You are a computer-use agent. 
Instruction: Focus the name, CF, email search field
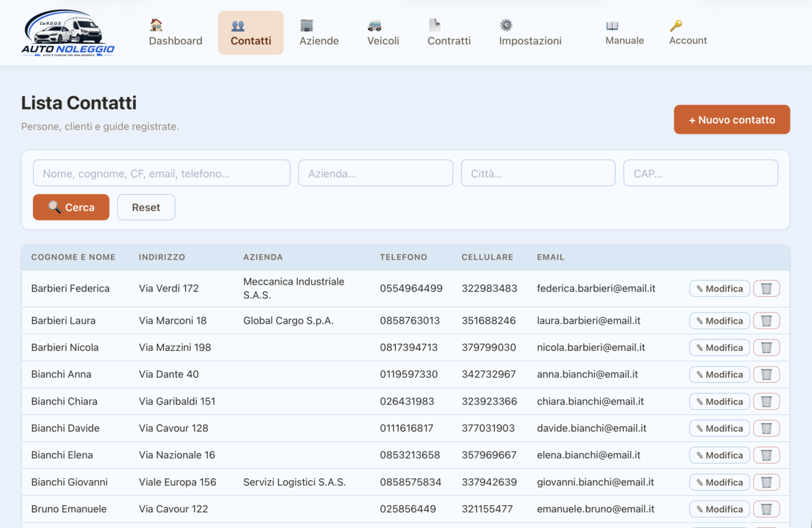162,173
